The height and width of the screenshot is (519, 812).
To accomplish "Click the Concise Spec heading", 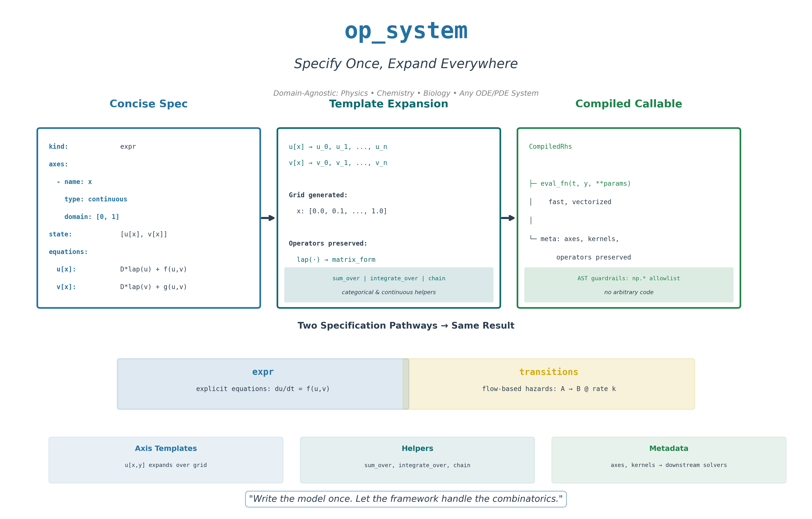I will (148, 104).
